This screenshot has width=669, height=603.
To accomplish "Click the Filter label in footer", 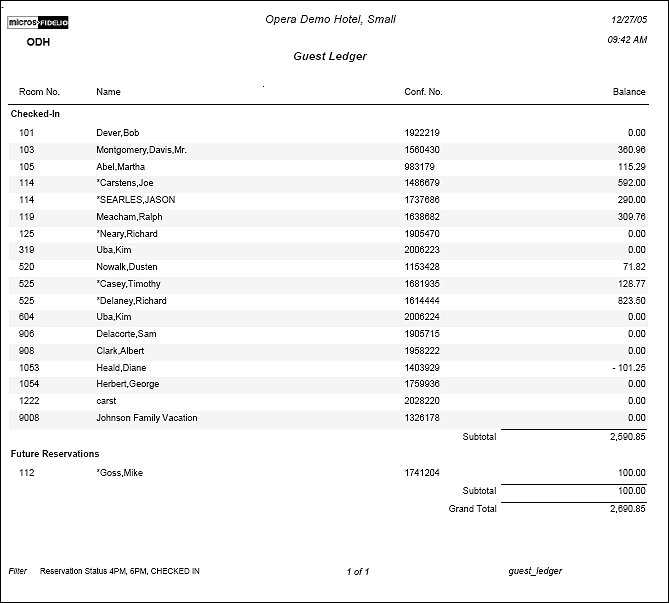I will (18, 571).
